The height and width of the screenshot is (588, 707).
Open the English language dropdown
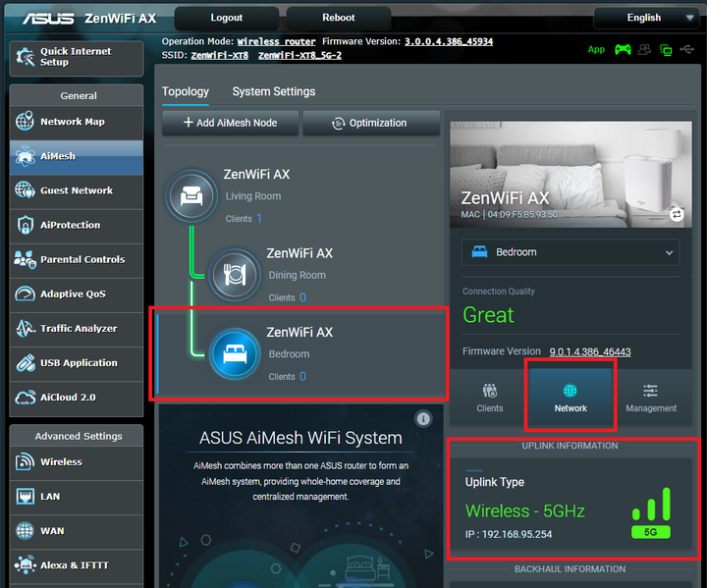point(646,18)
